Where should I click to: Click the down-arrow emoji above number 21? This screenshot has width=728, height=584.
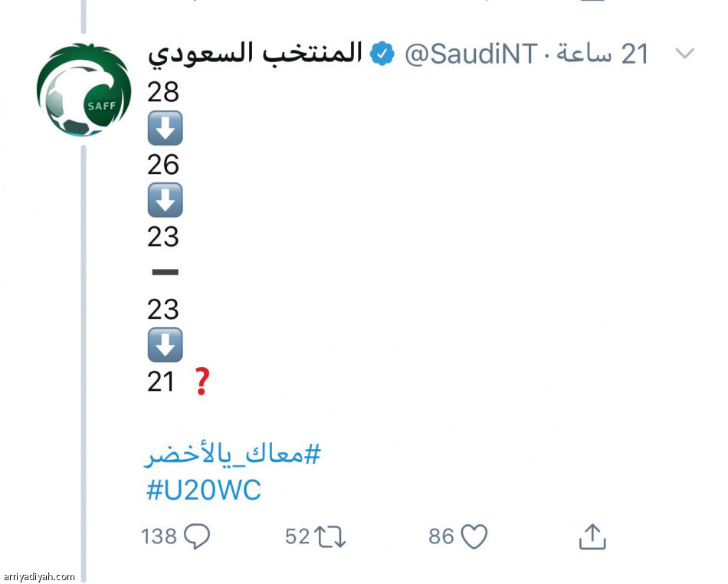pos(166,345)
